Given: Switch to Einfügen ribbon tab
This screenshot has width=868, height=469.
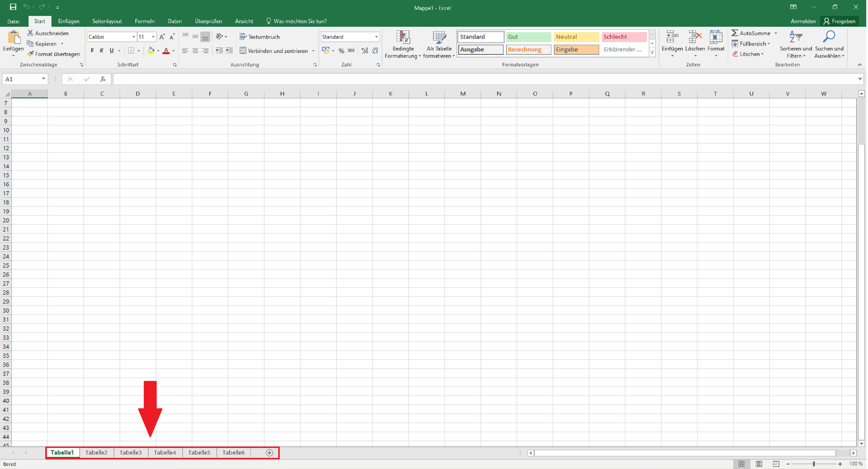Looking at the screenshot, I should (x=69, y=21).
